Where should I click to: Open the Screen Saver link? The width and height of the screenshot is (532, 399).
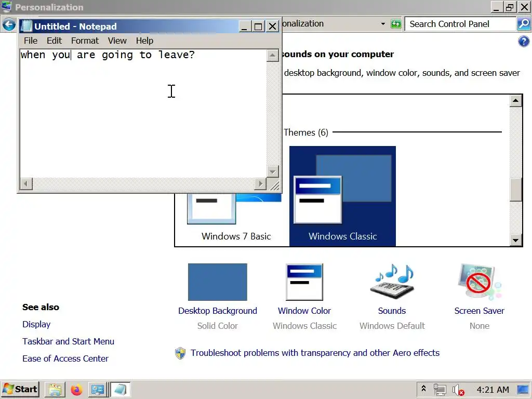point(480,311)
